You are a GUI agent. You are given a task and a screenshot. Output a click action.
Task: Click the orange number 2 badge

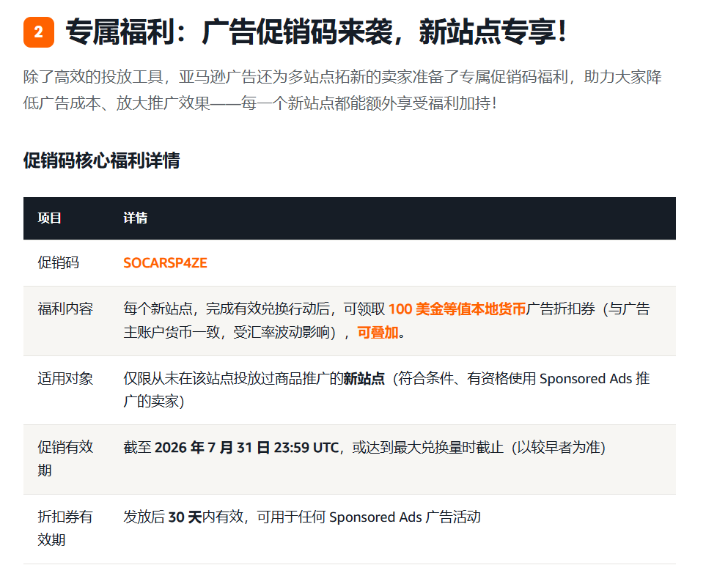click(x=39, y=32)
